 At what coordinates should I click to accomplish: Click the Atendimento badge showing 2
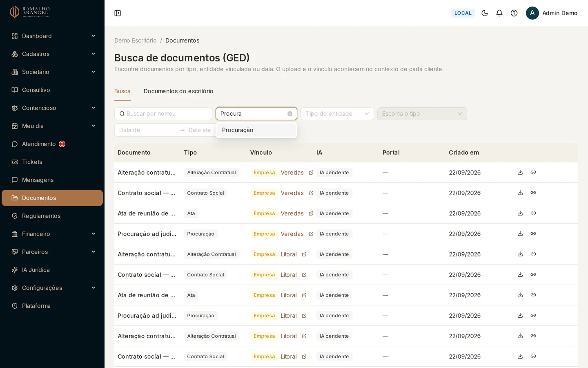click(62, 144)
